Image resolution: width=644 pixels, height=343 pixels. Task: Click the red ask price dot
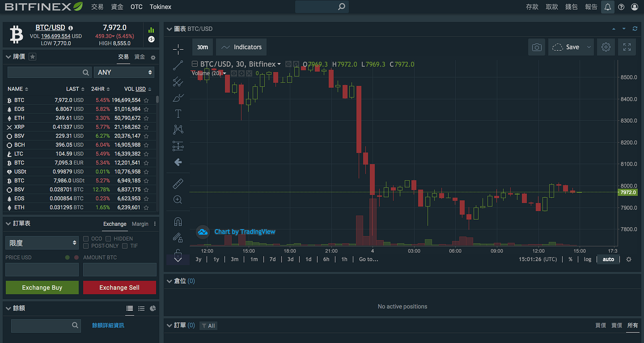[76, 257]
